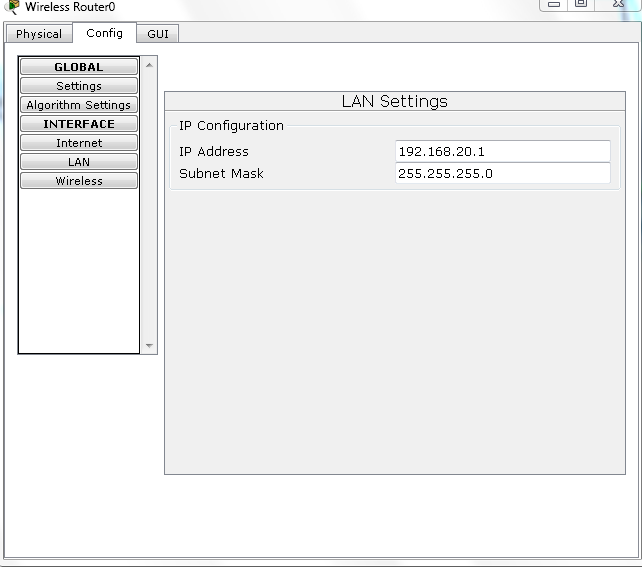642x573 pixels.
Task: Click into the Subnet Mask field
Action: [502, 173]
